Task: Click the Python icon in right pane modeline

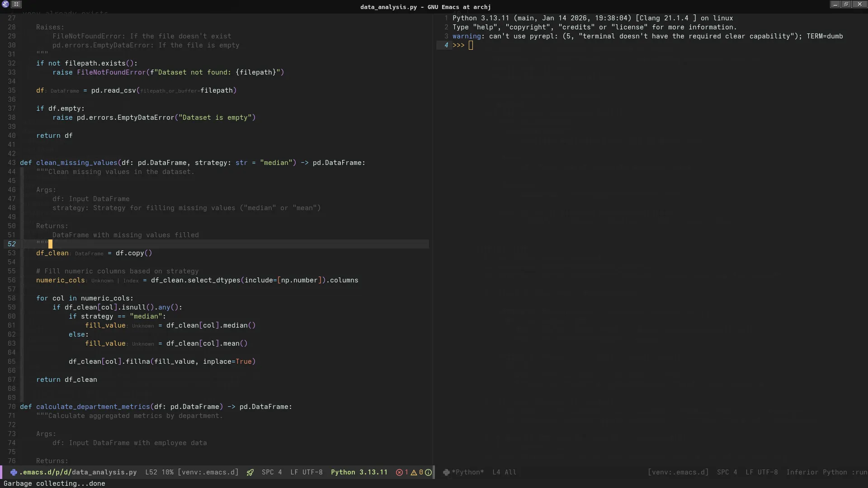Action: tap(447, 472)
